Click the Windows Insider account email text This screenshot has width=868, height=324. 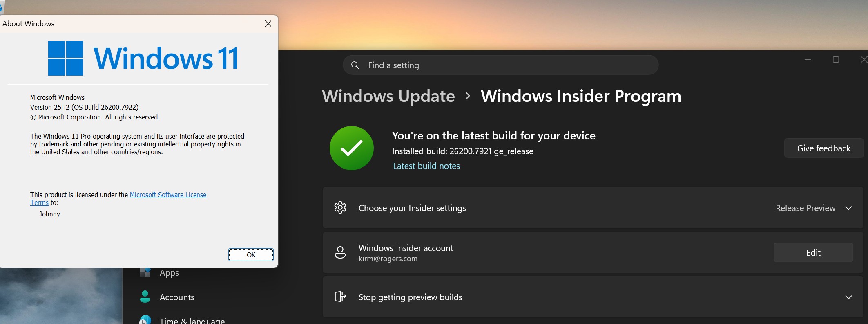(x=388, y=259)
